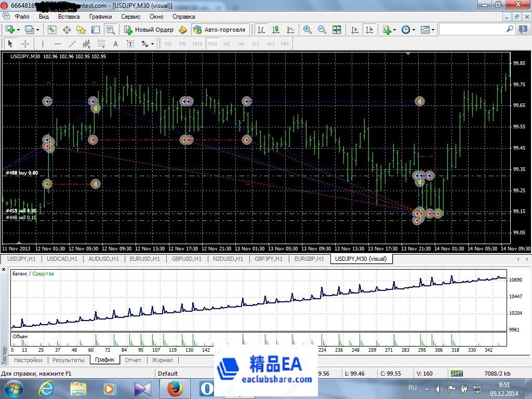Click the Новый Ордер button
532x399 pixels.
coord(148,30)
